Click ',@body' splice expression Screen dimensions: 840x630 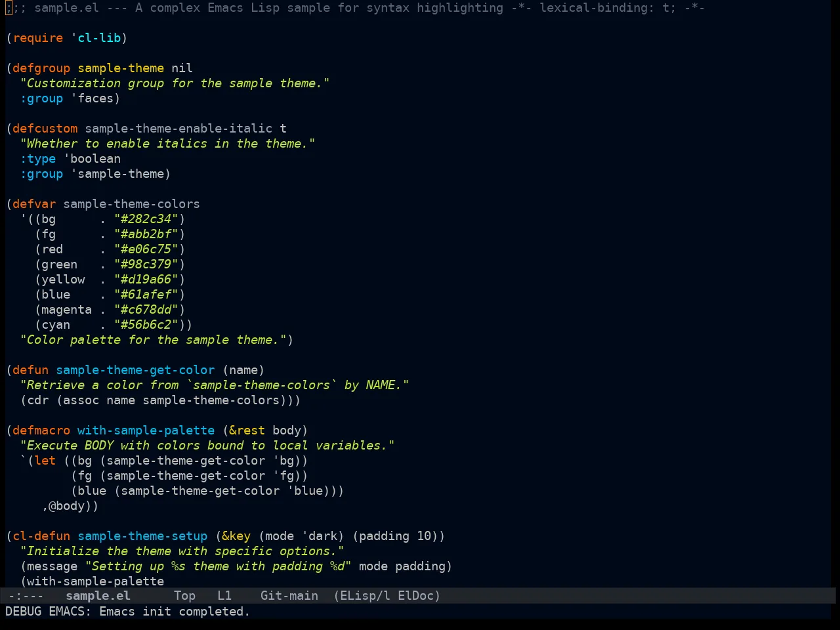[67, 506]
